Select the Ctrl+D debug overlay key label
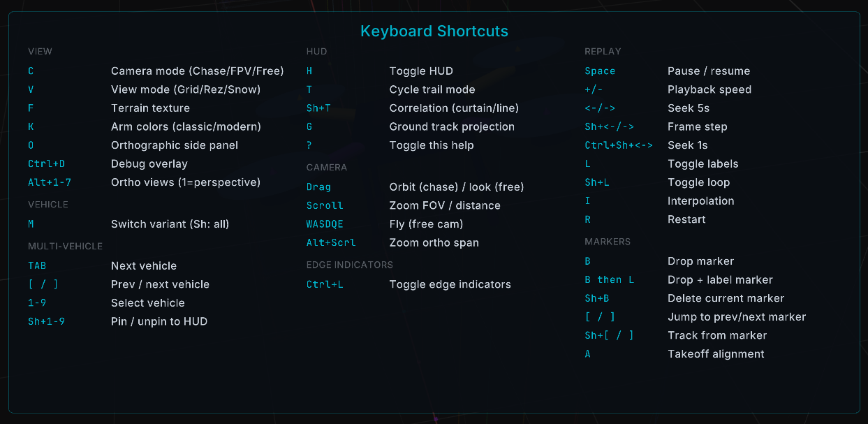The image size is (868, 424). point(46,164)
